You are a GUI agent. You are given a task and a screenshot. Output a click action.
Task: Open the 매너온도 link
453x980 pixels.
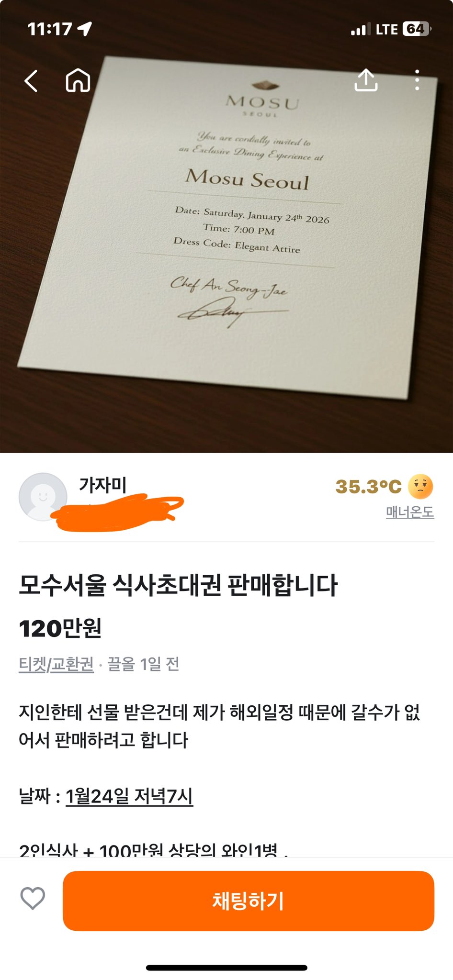[410, 512]
